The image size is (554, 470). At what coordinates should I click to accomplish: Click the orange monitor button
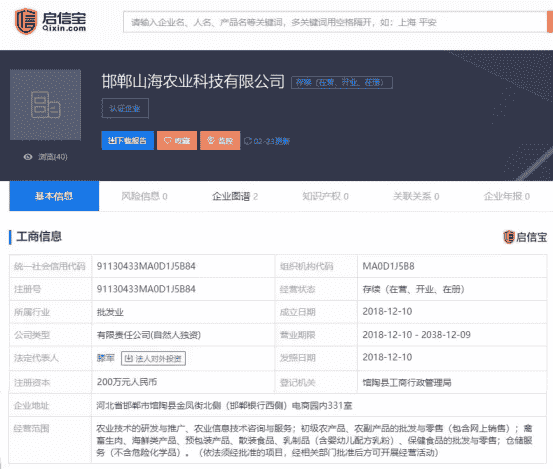(220, 141)
